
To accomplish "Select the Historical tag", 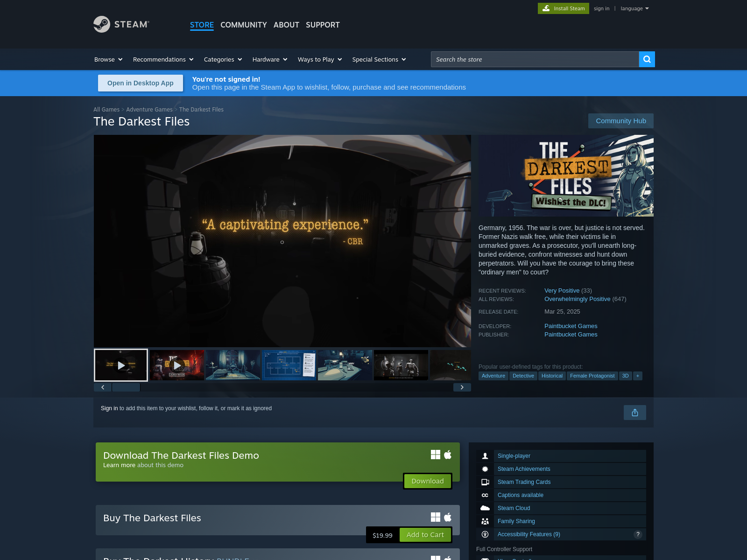I will tap(552, 376).
